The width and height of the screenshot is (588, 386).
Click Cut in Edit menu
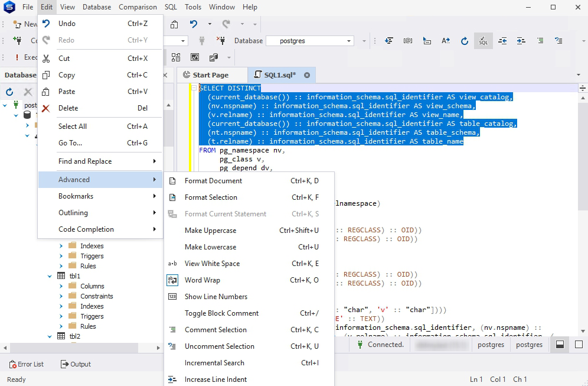(x=100, y=58)
